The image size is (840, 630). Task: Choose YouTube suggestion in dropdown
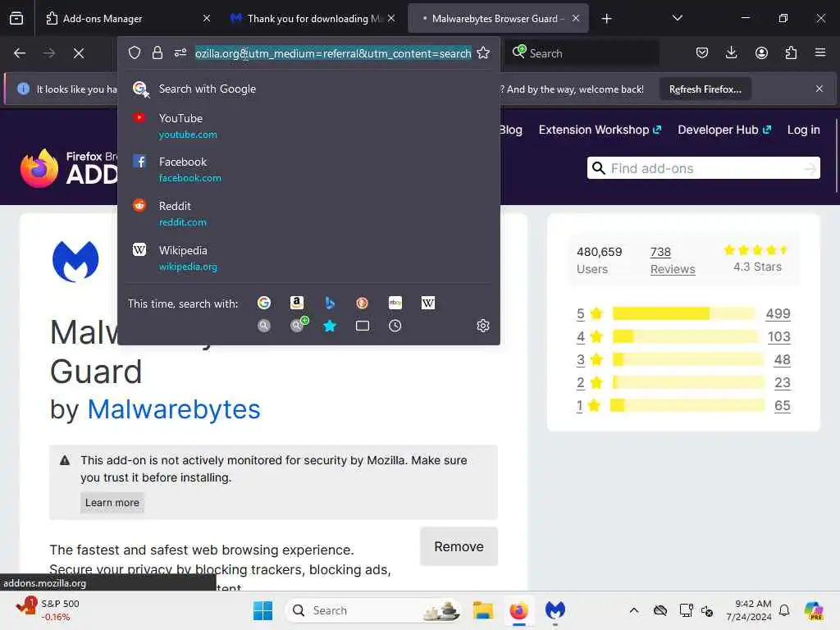pyautogui.click(x=308, y=126)
